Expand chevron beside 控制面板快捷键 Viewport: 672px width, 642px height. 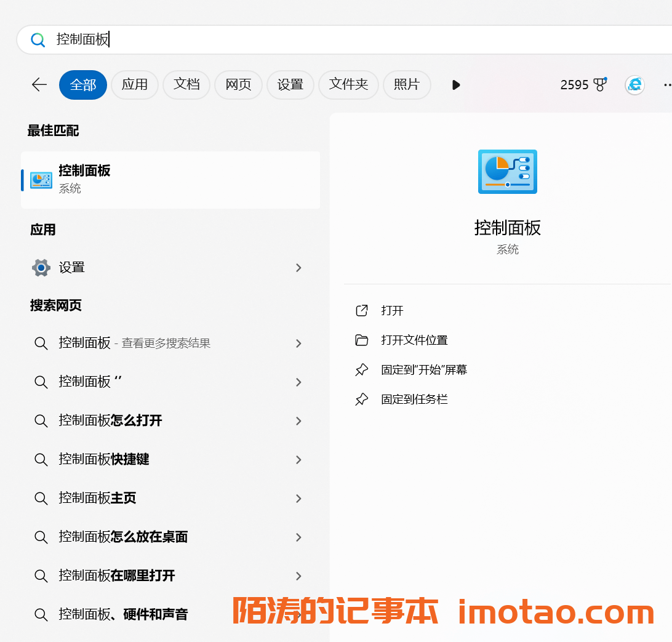(298, 460)
